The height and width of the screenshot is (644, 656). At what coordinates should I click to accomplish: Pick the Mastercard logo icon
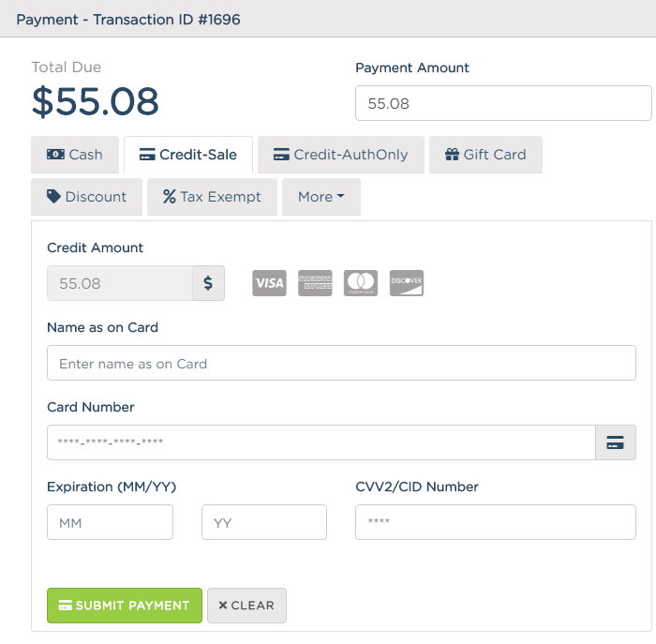[361, 283]
